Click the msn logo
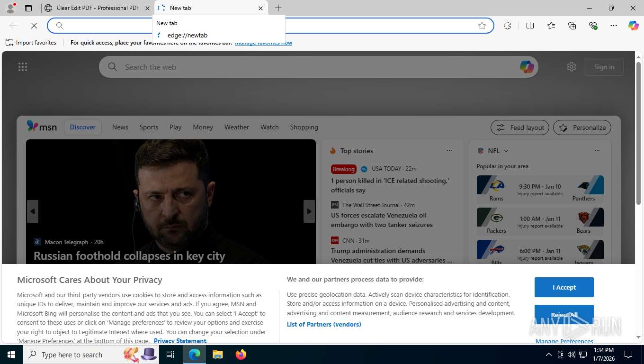Viewport: 644px width, 364px height. [x=42, y=127]
